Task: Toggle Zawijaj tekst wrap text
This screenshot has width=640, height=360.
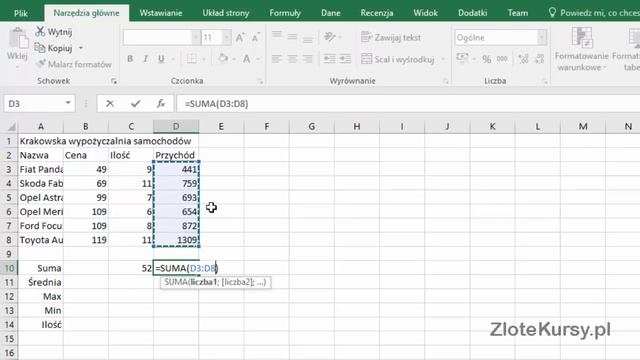Action: click(x=391, y=37)
